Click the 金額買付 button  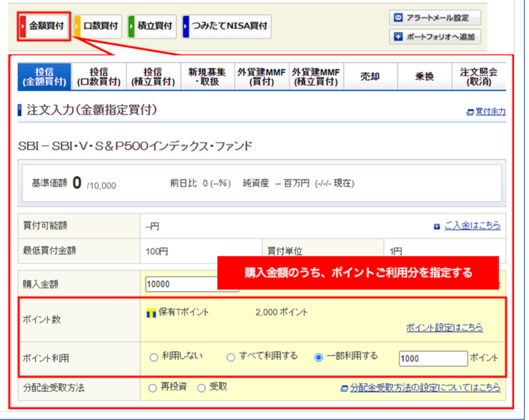44,26
